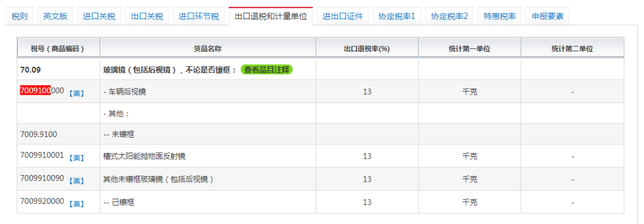Select the 出口关税 tab

(x=147, y=17)
